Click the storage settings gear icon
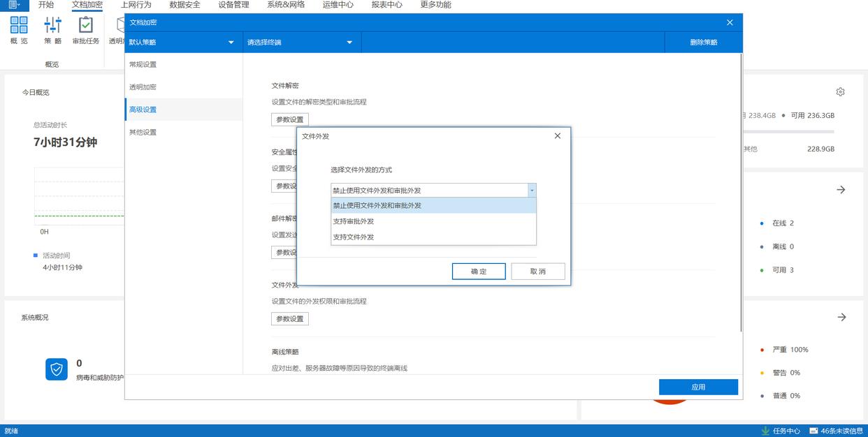Viewport: 868px width, 437px height. coord(840,92)
